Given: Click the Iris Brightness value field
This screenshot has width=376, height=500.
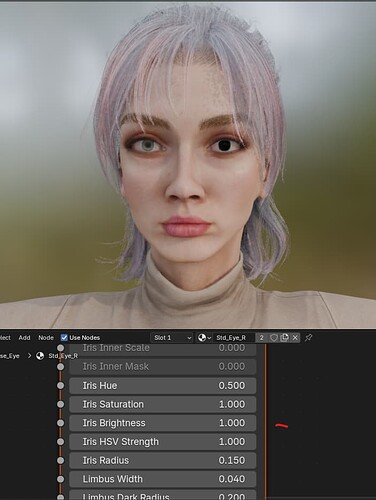Looking at the screenshot, I should pos(163,423).
